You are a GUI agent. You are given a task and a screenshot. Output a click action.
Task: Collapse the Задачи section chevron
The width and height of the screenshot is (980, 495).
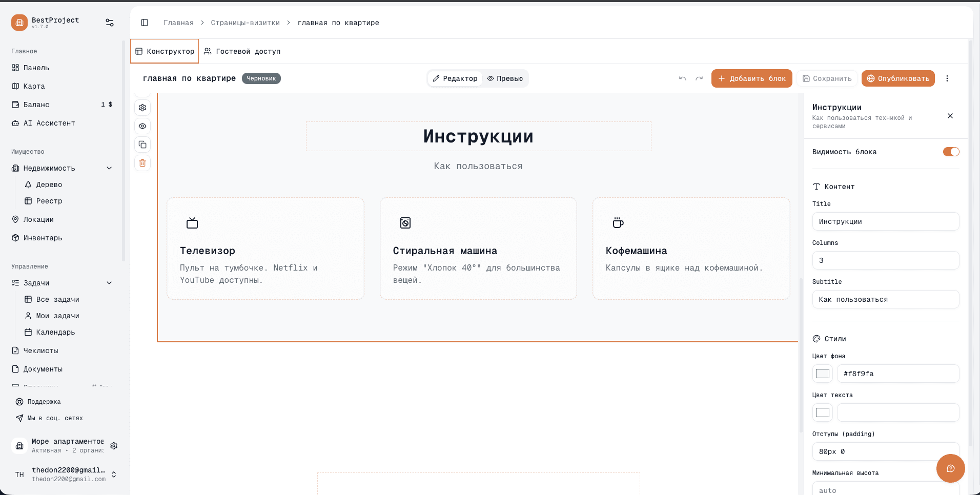click(x=109, y=282)
